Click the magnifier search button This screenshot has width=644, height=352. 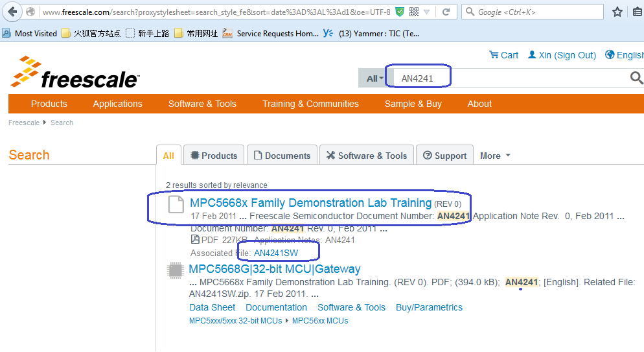pyautogui.click(x=636, y=78)
